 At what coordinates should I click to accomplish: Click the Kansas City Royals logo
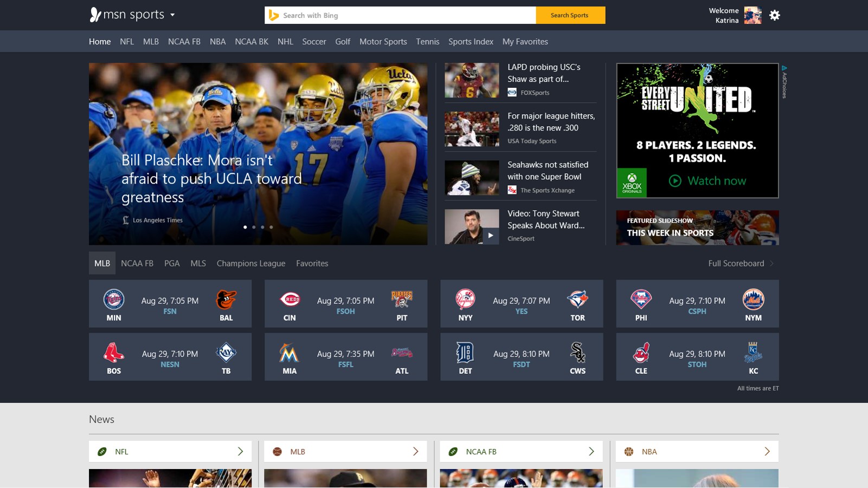tap(753, 353)
